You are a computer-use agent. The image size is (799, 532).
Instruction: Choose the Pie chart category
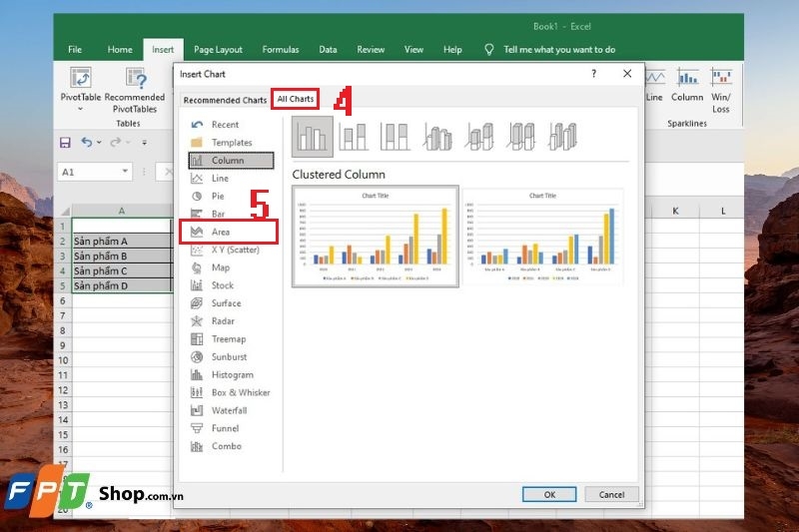point(231,196)
